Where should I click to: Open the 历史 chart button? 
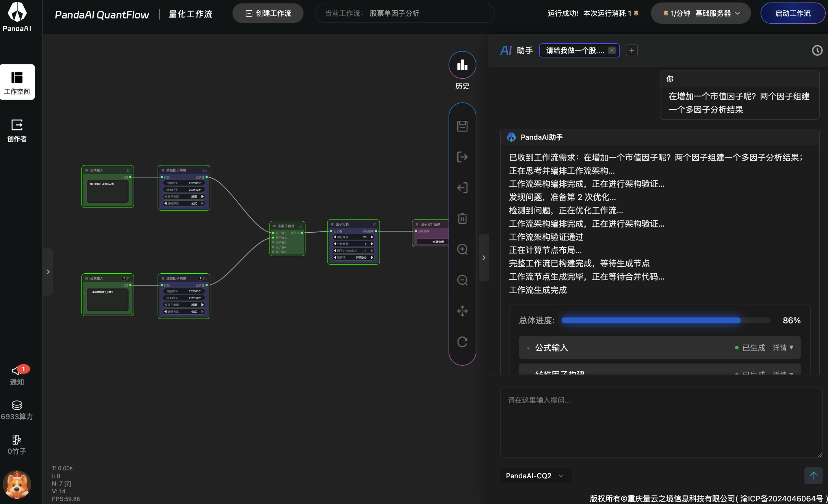[462, 65]
